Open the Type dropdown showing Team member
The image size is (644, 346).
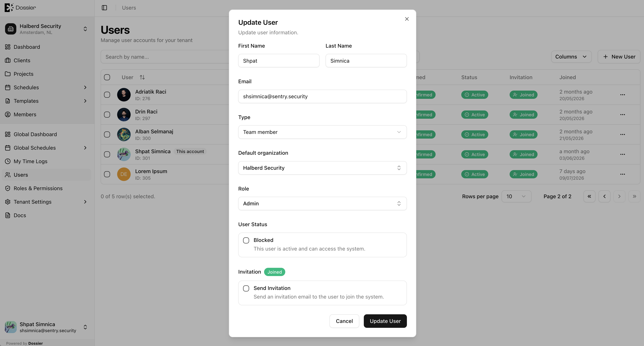[322, 132]
